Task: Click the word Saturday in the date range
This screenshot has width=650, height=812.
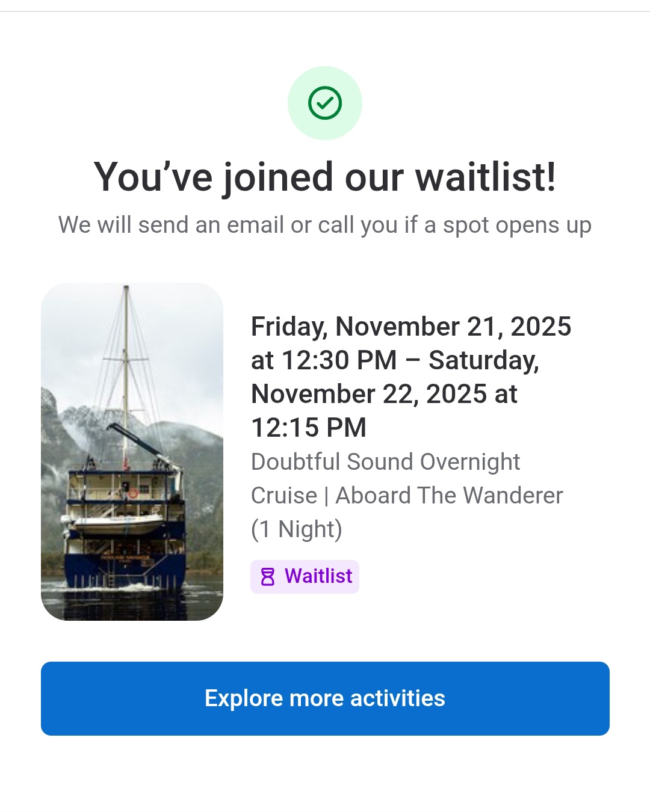Action: point(483,360)
